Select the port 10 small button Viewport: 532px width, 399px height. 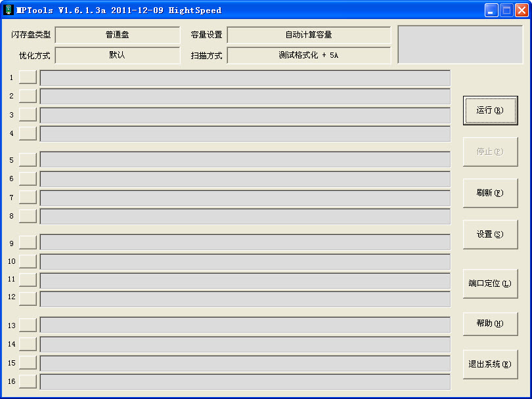(28, 261)
